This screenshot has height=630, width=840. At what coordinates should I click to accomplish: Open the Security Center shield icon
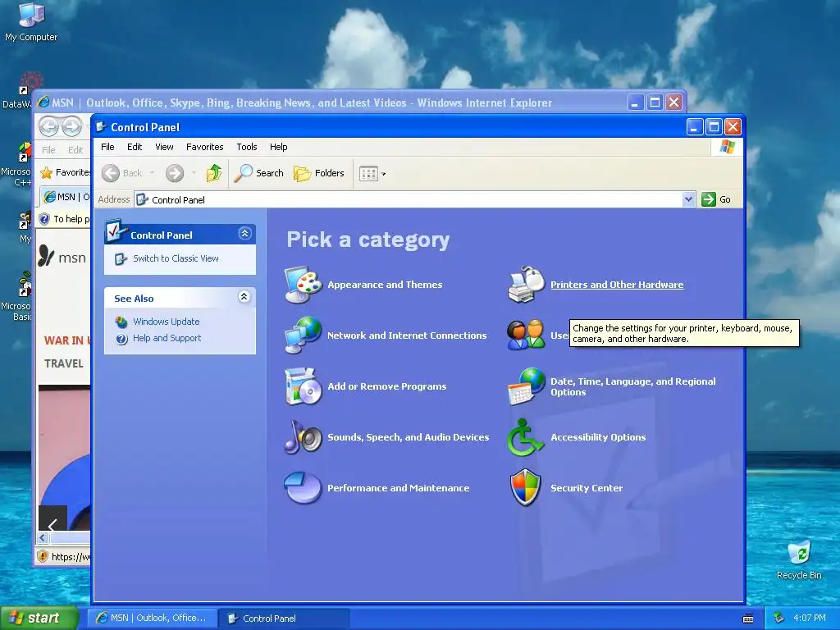(x=526, y=488)
